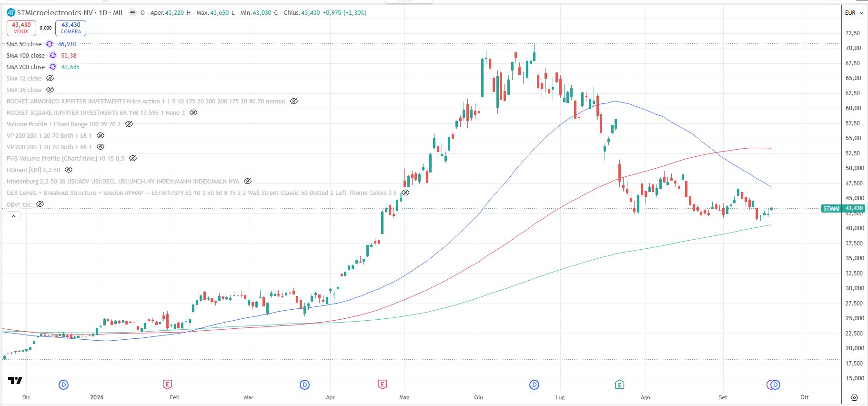
Task: Click the 50,000 level on the price axis
Action: point(855,168)
